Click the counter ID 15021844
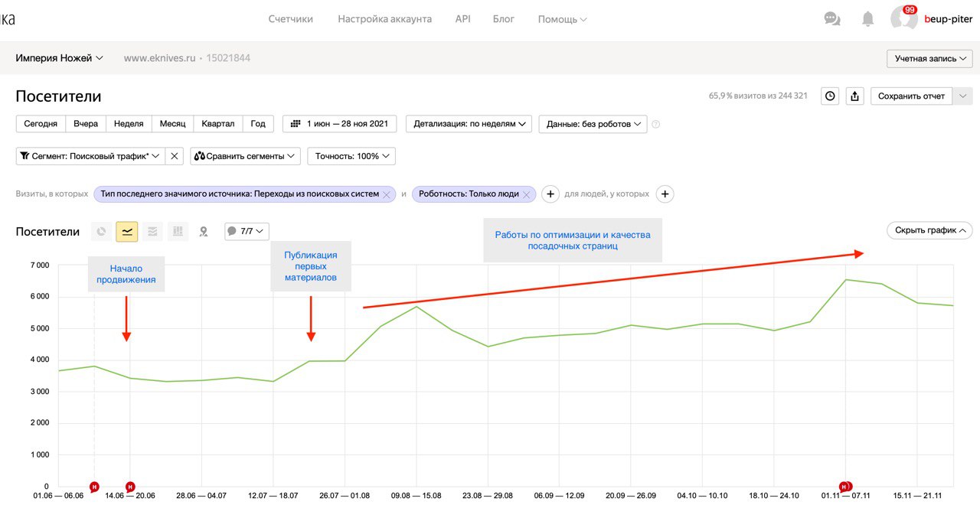 pyautogui.click(x=228, y=58)
